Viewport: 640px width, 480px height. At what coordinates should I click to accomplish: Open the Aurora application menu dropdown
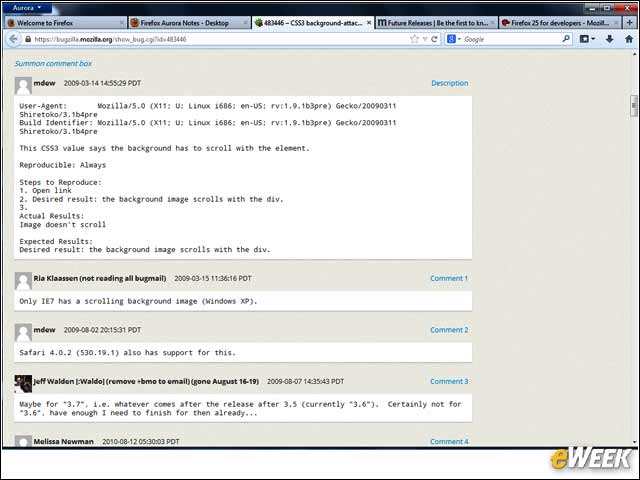coord(27,8)
